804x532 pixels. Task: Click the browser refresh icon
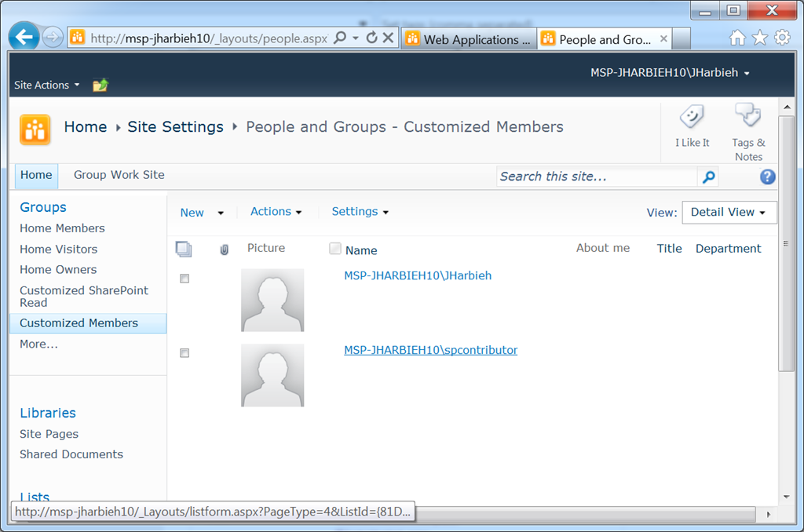[371, 38]
